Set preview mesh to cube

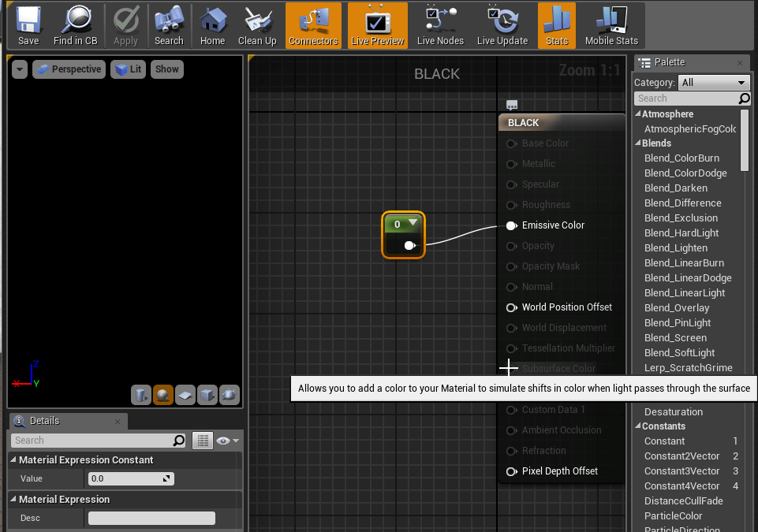click(x=207, y=395)
